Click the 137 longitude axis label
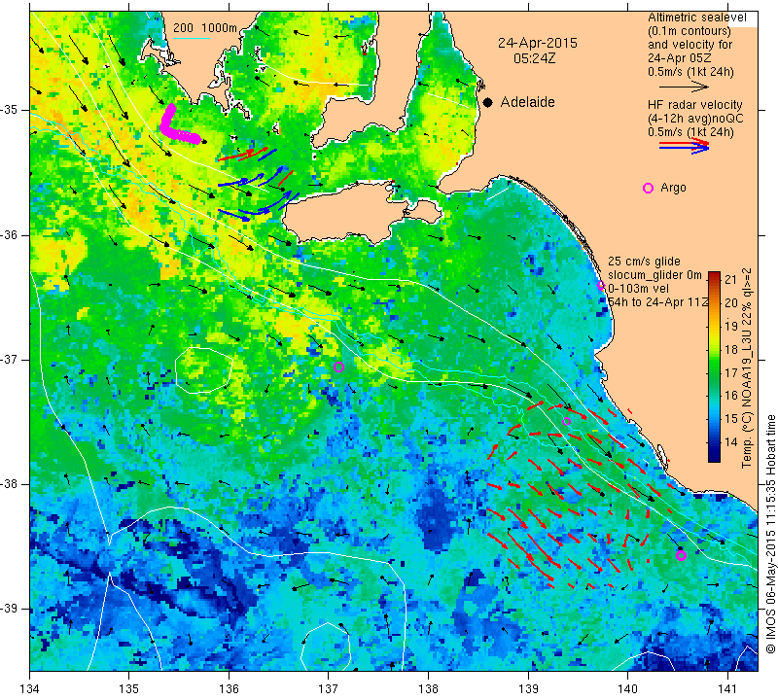This screenshot has height=700, width=778. (x=329, y=688)
